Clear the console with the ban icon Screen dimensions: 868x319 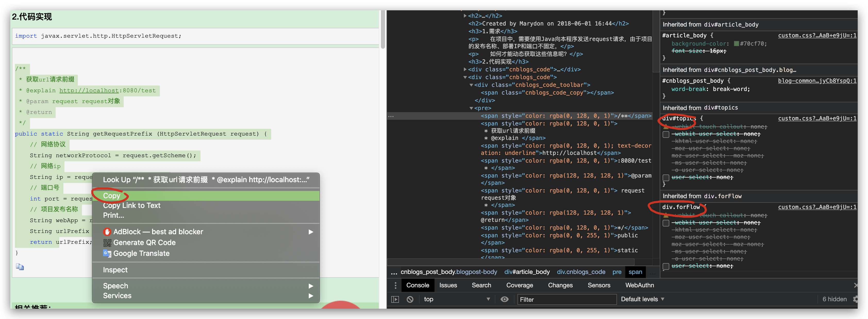[x=410, y=299]
